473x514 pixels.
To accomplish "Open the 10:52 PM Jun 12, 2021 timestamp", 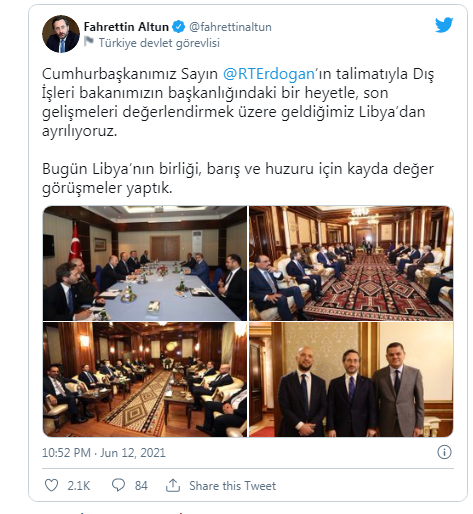I will (x=104, y=453).
